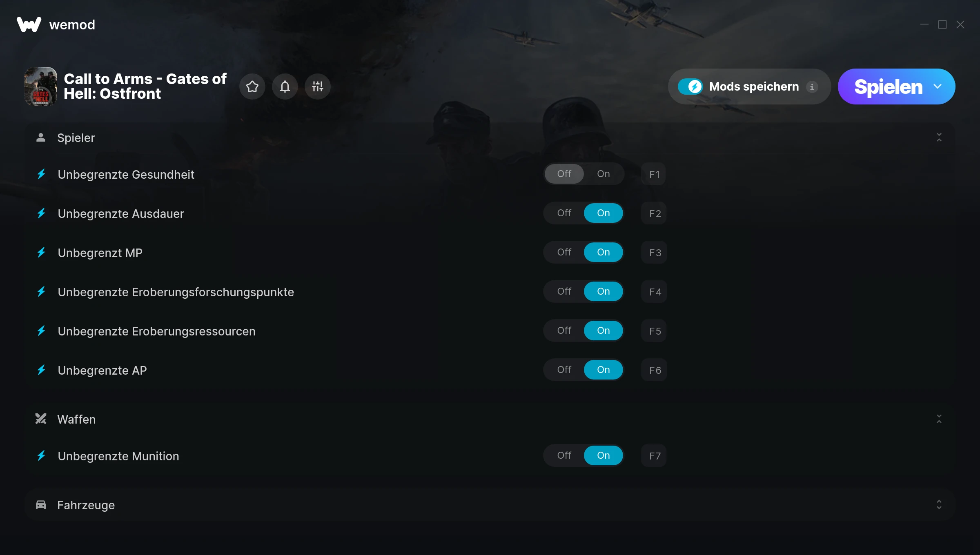Click the Fahrzeuge car icon

pos(41,505)
